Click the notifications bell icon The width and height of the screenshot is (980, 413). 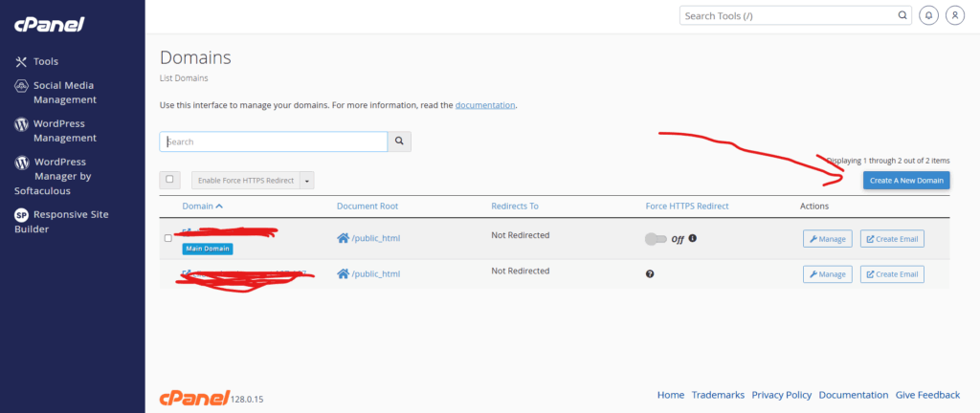click(x=928, y=16)
